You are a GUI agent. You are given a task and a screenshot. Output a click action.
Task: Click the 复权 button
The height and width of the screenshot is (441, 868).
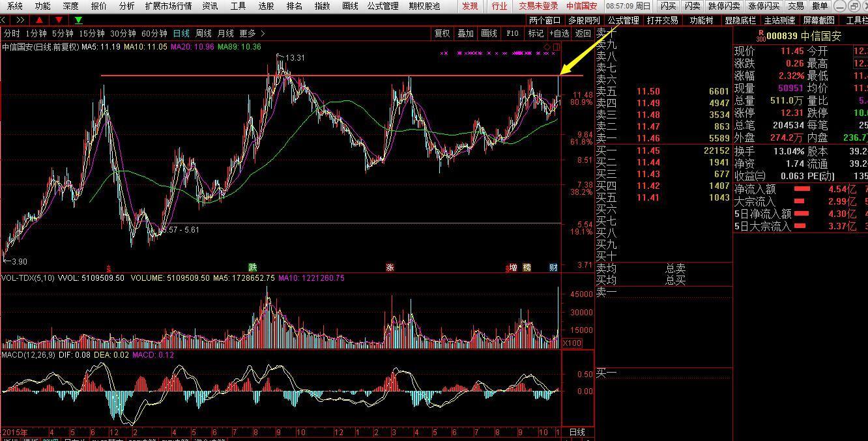tap(442, 33)
